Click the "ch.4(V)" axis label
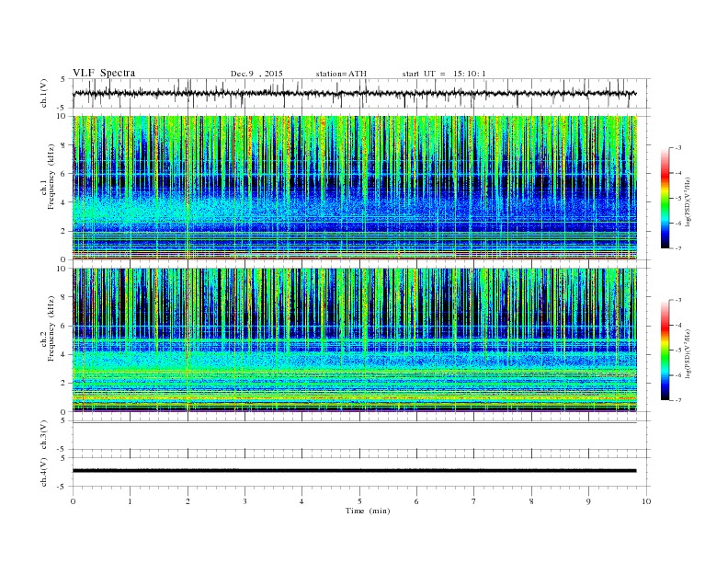The width and height of the screenshot is (728, 563). (x=44, y=472)
